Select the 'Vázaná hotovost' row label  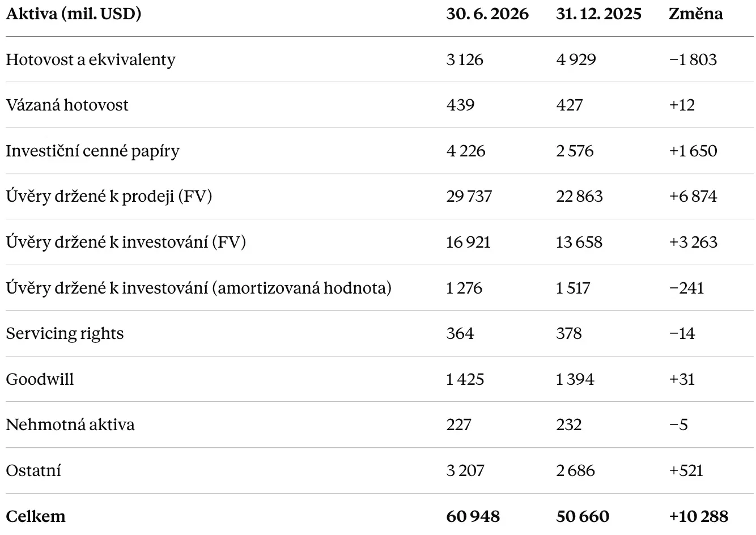(x=67, y=105)
